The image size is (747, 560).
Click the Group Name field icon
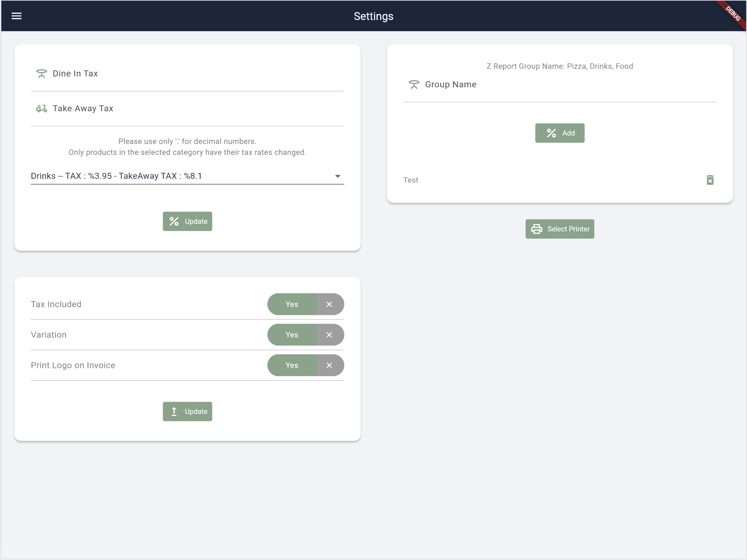(x=414, y=84)
